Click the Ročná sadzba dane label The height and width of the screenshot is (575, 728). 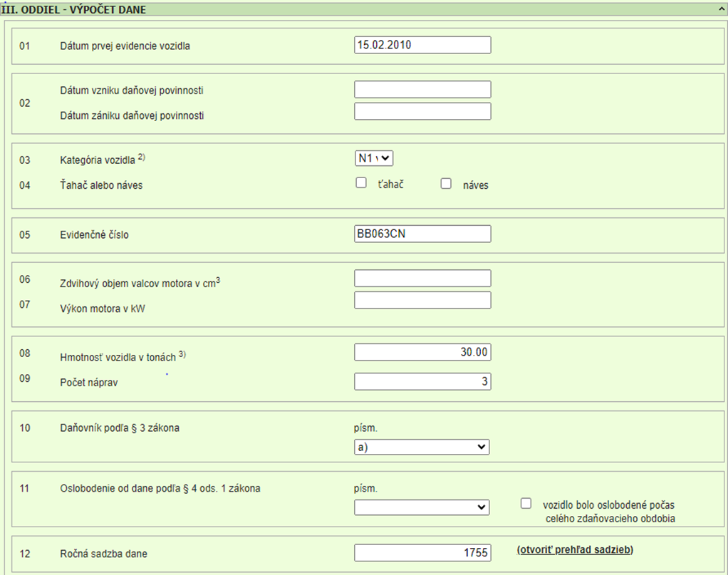[103, 554]
